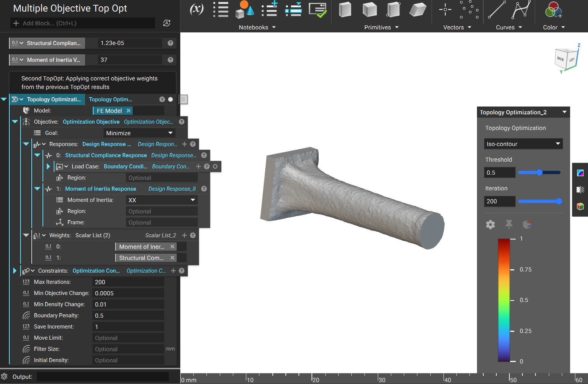Select the cylinder primitive icon
This screenshot has width=588, height=384.
[393, 10]
